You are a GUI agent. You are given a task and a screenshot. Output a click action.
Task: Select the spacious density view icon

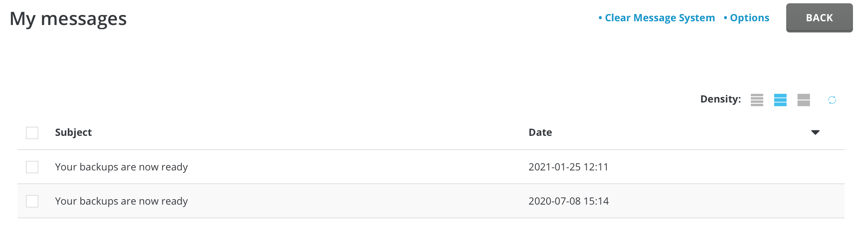[x=803, y=100]
